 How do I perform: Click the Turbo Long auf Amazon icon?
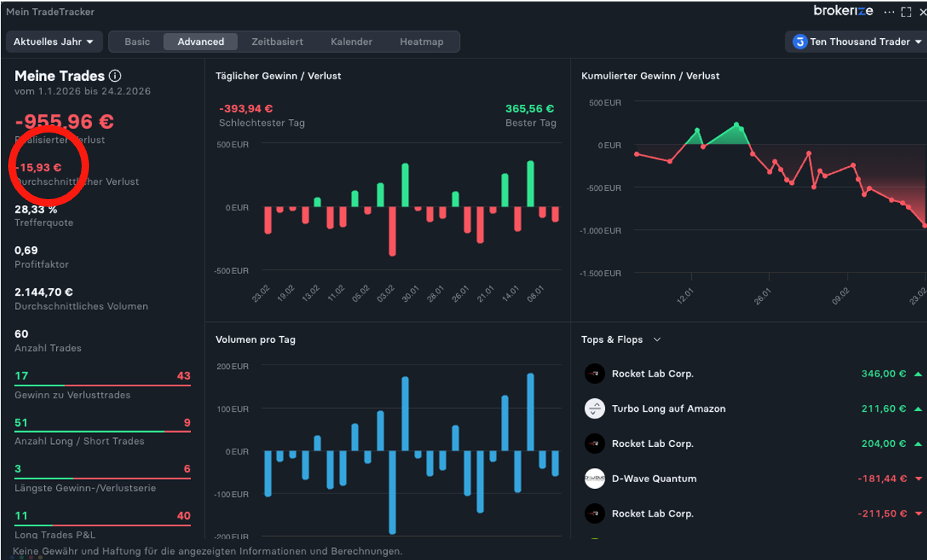(594, 409)
